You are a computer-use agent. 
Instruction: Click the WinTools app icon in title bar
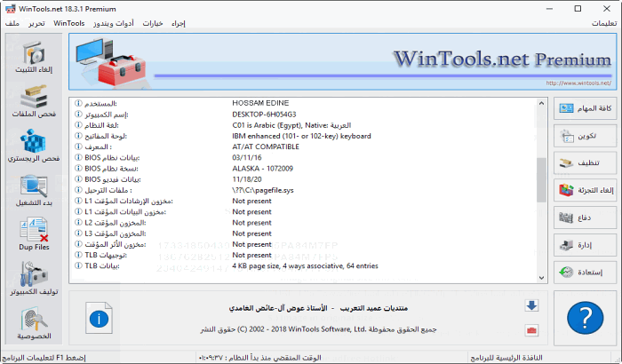11,9
